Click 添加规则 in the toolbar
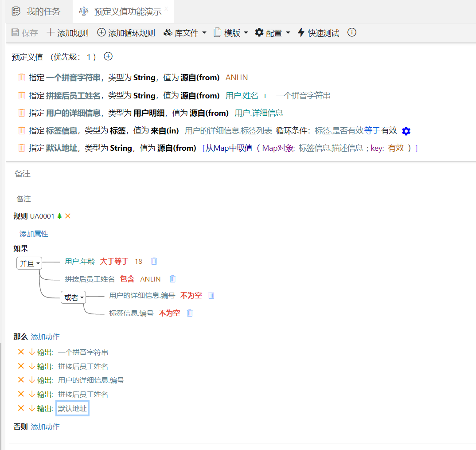This screenshot has height=450, width=476. tap(68, 33)
